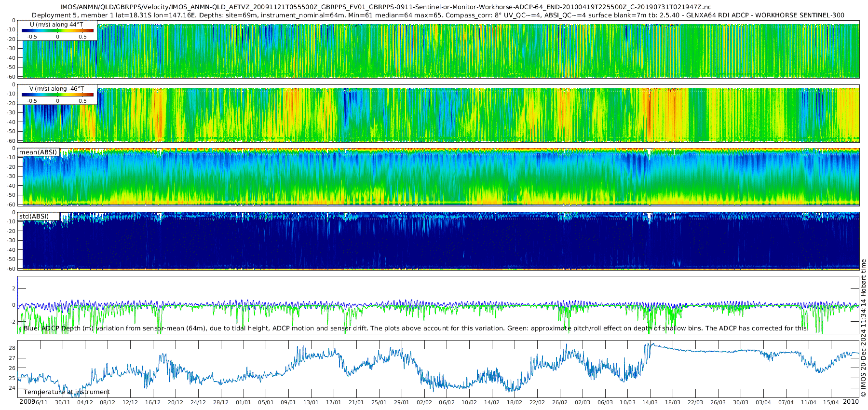Viewport: 868px width, 410px height.
Task: Select the 01/01 date tick
Action: [x=244, y=402]
